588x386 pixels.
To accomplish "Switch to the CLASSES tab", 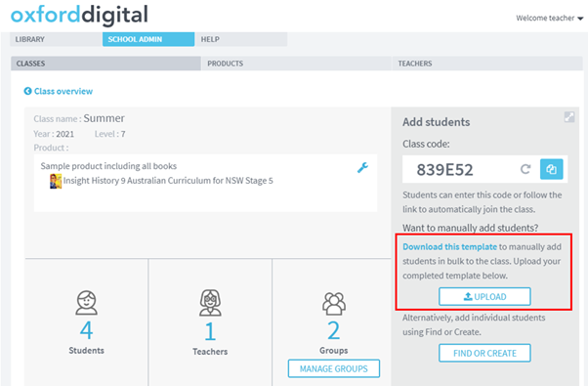I will pyautogui.click(x=105, y=64).
